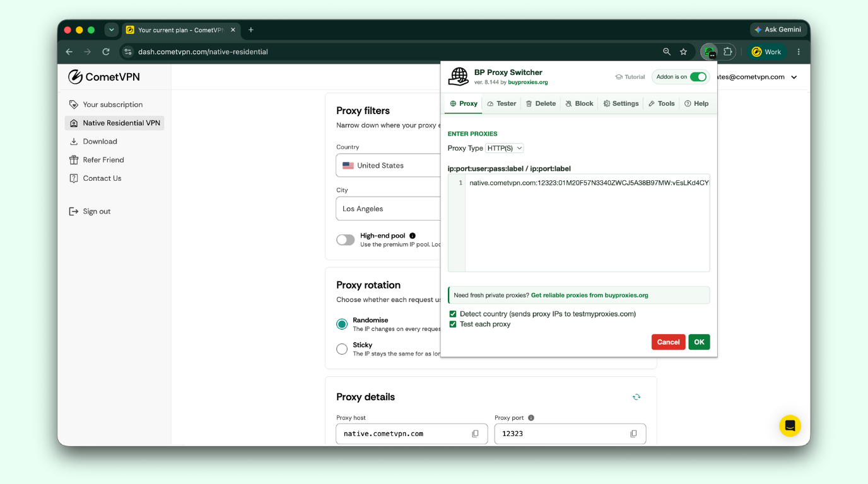Click the BP Proxy Switcher extension icon
Image resolution: width=868 pixels, height=484 pixels.
(x=710, y=52)
